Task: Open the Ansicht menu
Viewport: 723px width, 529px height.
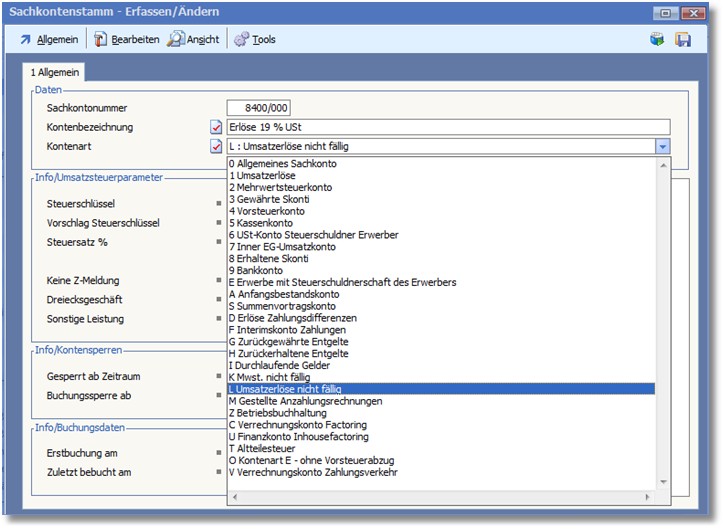Action: pos(203,40)
